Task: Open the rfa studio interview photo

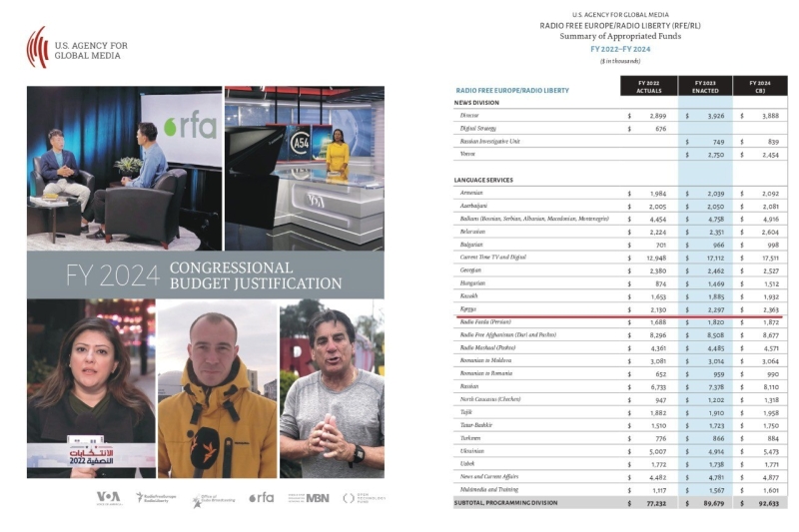Action: click(x=124, y=168)
